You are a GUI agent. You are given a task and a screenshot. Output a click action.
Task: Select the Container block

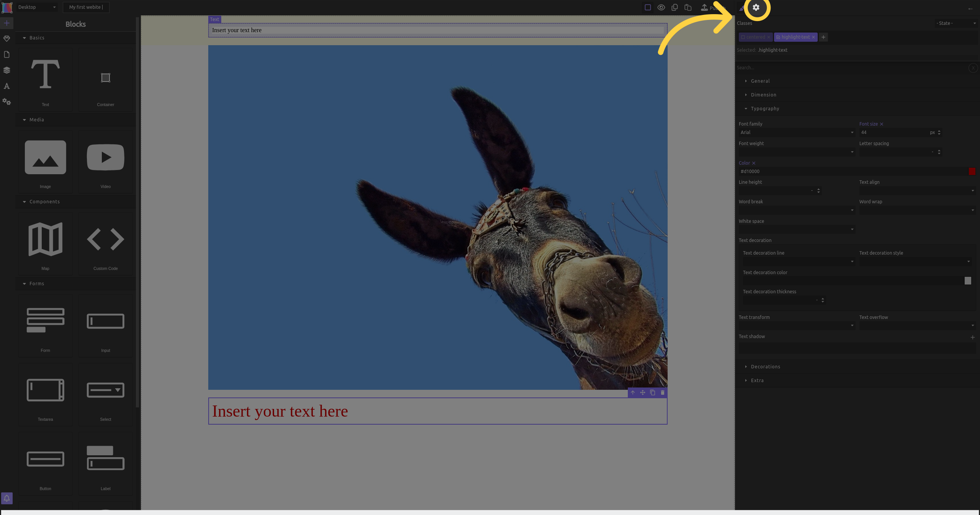pyautogui.click(x=106, y=80)
